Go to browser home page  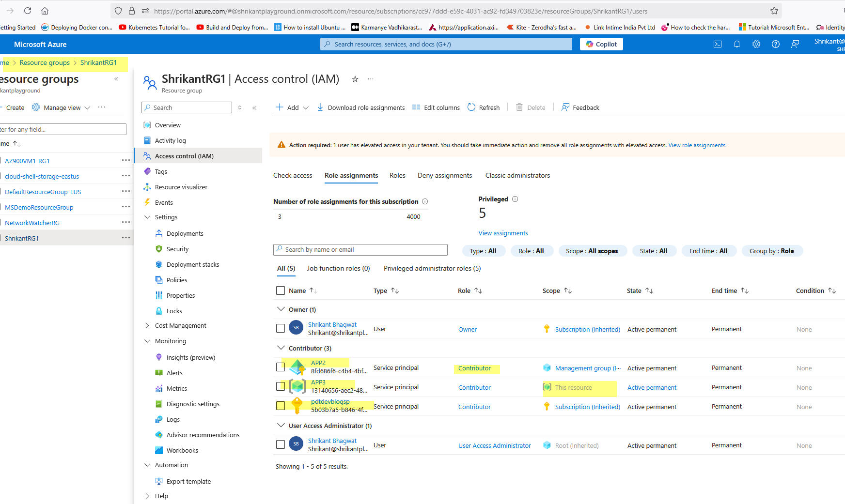point(45,11)
